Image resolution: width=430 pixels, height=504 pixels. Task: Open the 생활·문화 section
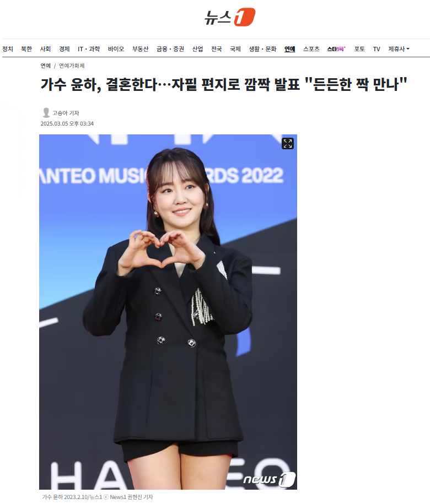pos(262,49)
